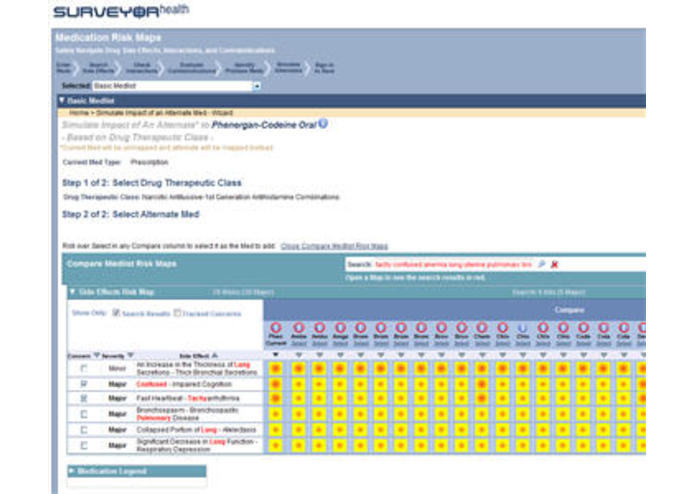Click 'Step 2 of 2: Select Alternate Med'
The image size is (695, 494).
pyautogui.click(x=131, y=214)
